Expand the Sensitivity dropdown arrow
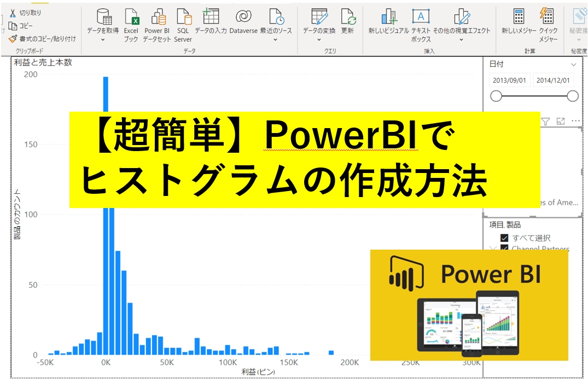The image size is (588, 381). tap(579, 39)
